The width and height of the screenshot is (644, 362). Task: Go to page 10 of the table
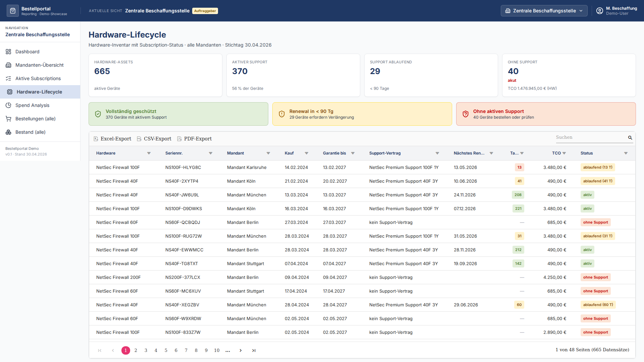(217, 351)
